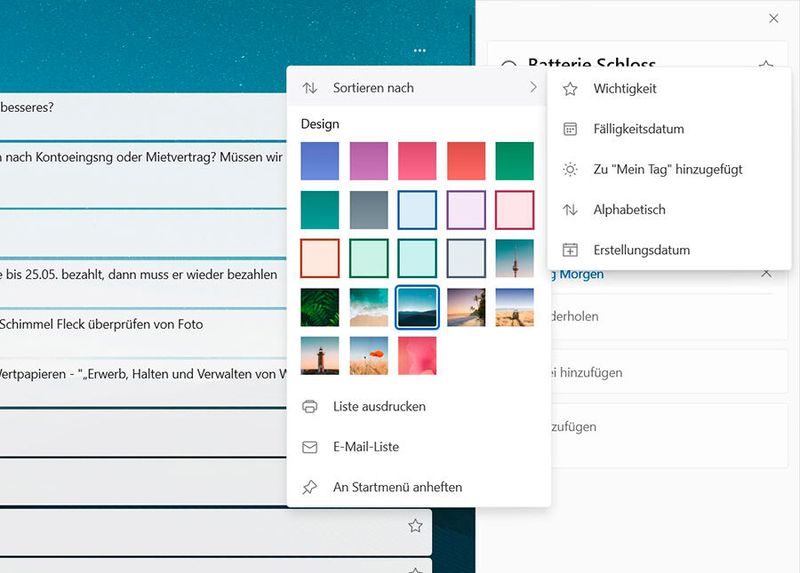Viewport: 800px width, 573px height.
Task: Open the Wertpapieren Erwerb, Halten task
Action: pos(143,382)
